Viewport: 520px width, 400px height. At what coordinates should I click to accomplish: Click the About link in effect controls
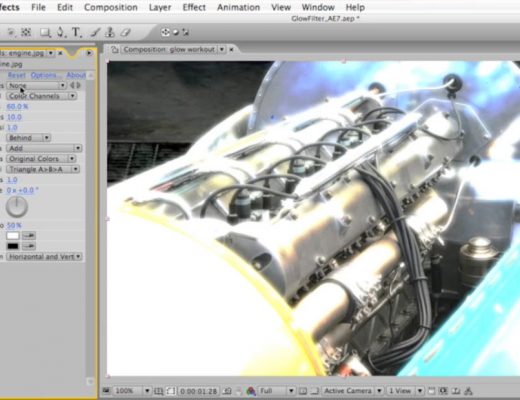[76, 75]
